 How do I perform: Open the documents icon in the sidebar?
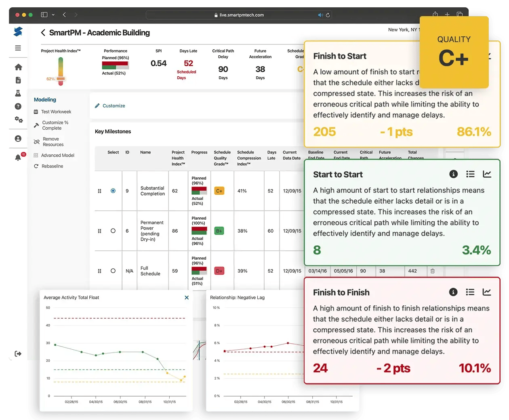tap(18, 80)
